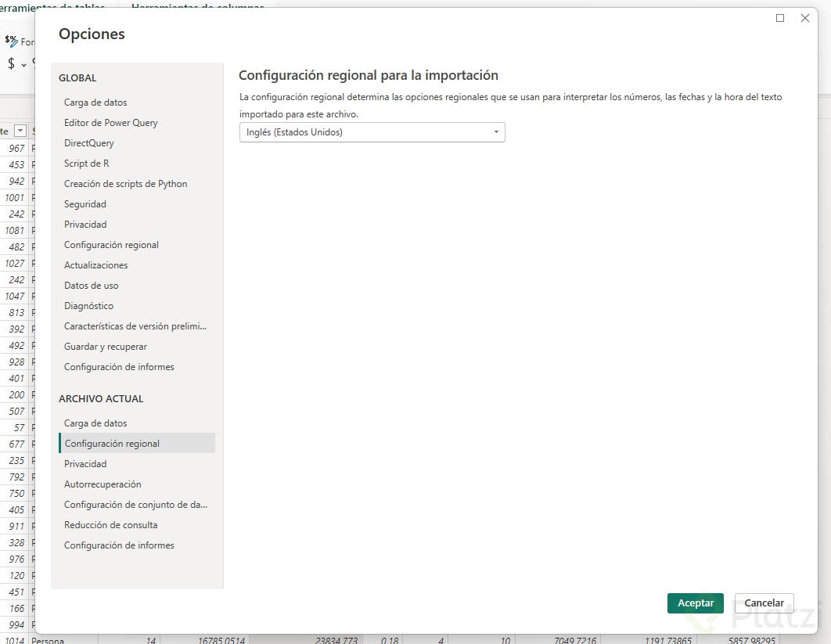831x644 pixels.
Task: Click the dollar currency format icon
Action: pyautogui.click(x=11, y=64)
